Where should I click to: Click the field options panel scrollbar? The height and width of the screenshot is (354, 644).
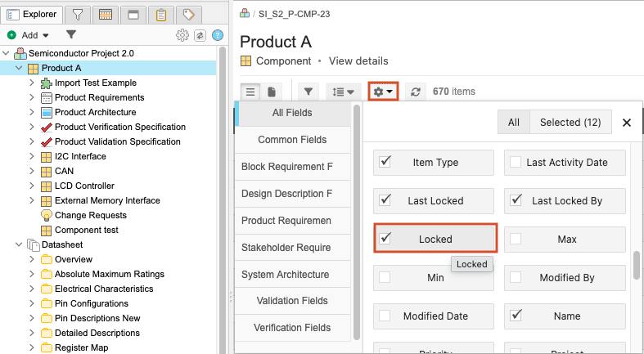click(x=637, y=266)
